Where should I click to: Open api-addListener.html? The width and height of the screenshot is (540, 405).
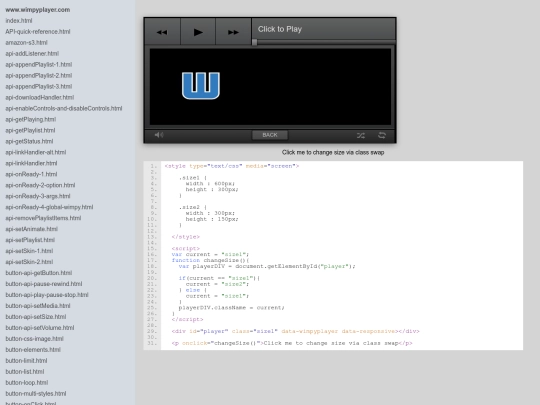click(32, 54)
